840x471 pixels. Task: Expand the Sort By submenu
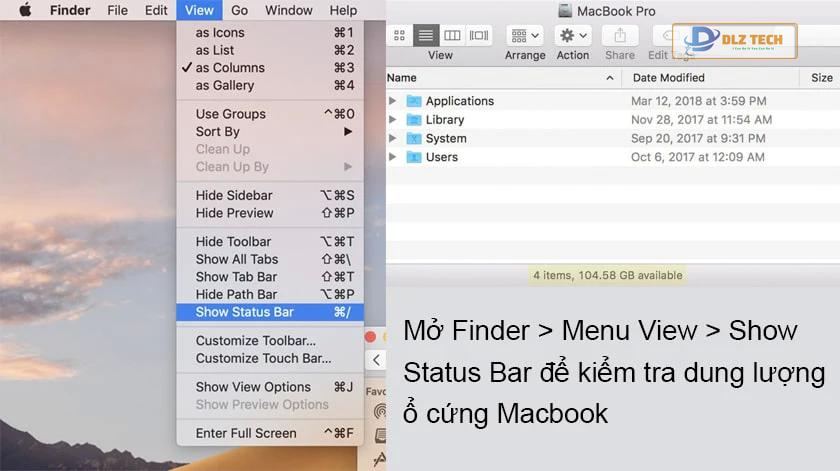click(270, 132)
